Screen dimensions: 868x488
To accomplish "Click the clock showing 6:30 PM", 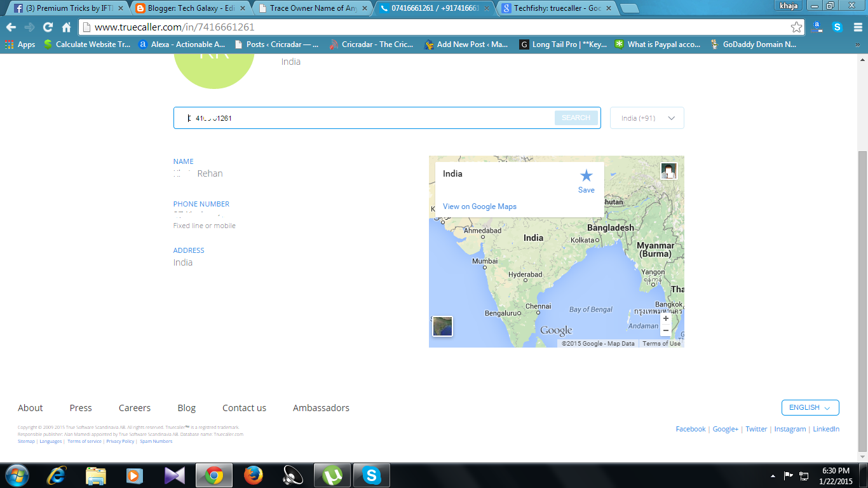I will click(836, 475).
